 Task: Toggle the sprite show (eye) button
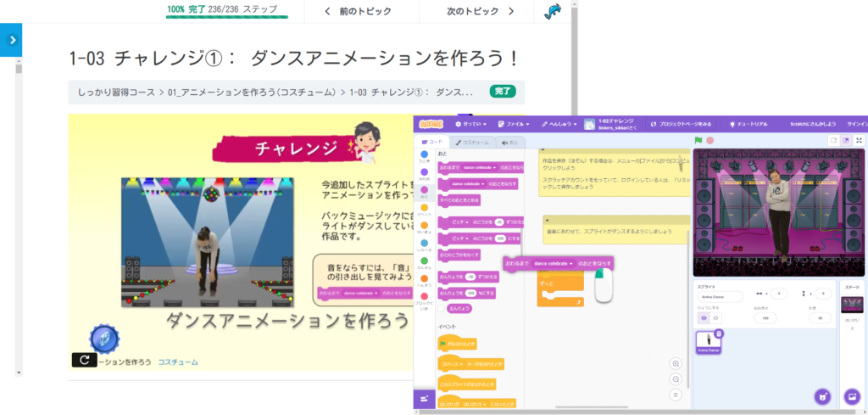click(704, 317)
